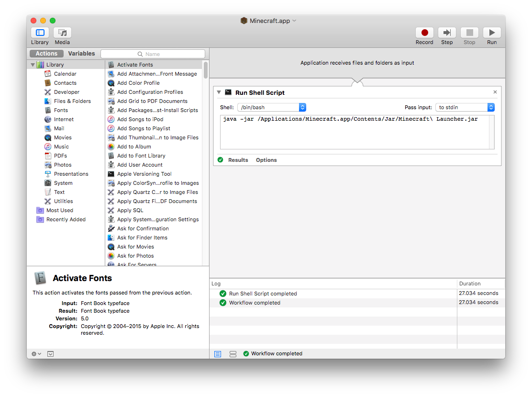Open the gear action menu below description
The height and width of the screenshot is (397, 532).
(x=36, y=354)
